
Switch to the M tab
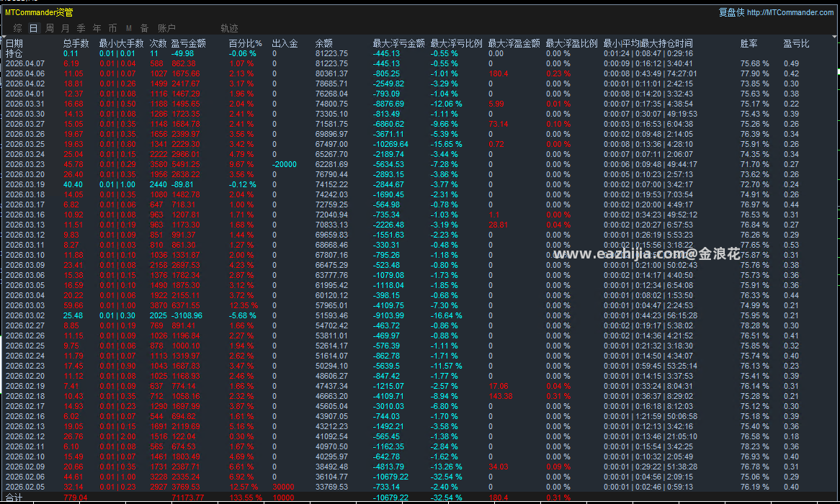(x=128, y=28)
